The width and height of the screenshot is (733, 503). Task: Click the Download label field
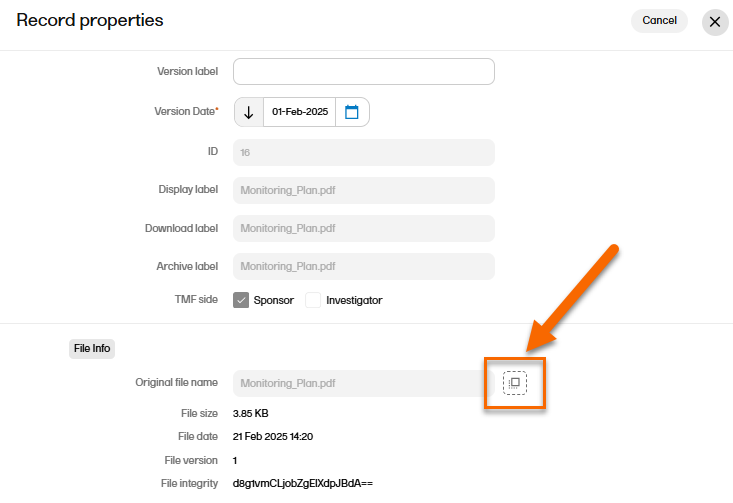click(x=364, y=228)
